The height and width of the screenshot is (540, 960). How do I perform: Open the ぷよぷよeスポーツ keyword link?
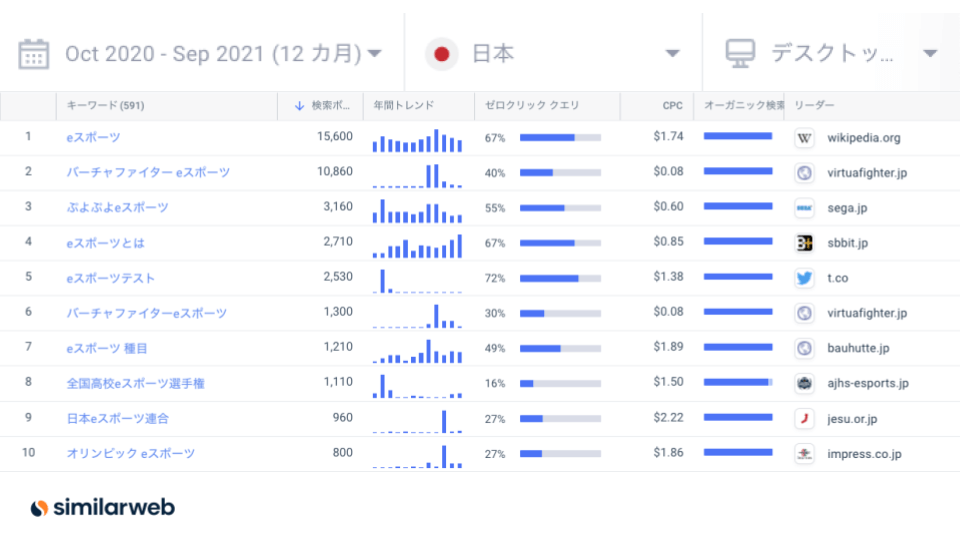click(117, 208)
